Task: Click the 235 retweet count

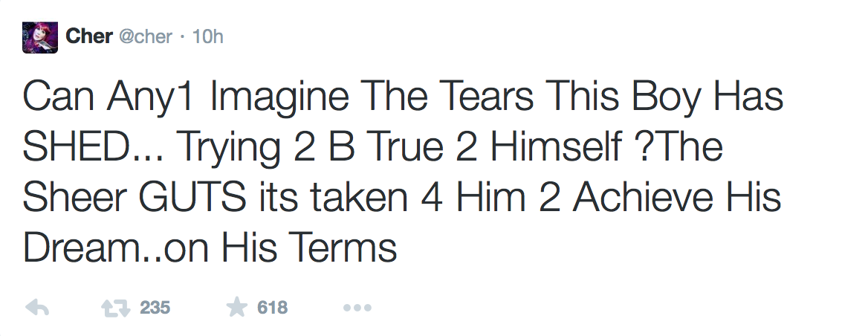Action: pyautogui.click(x=155, y=308)
